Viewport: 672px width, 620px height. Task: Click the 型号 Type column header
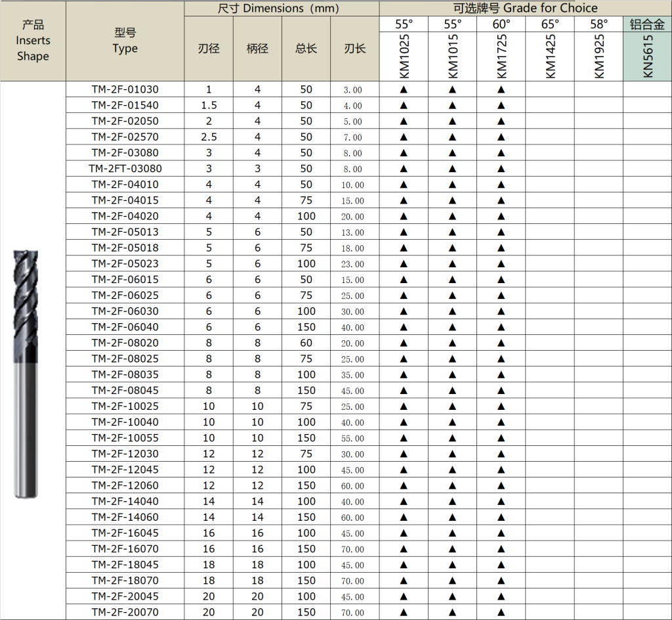pos(125,41)
